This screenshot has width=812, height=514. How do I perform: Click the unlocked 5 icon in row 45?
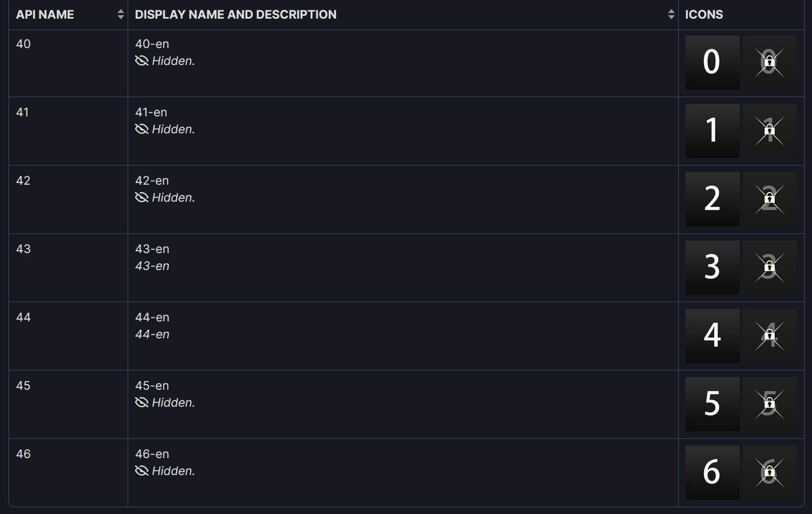[x=712, y=404]
